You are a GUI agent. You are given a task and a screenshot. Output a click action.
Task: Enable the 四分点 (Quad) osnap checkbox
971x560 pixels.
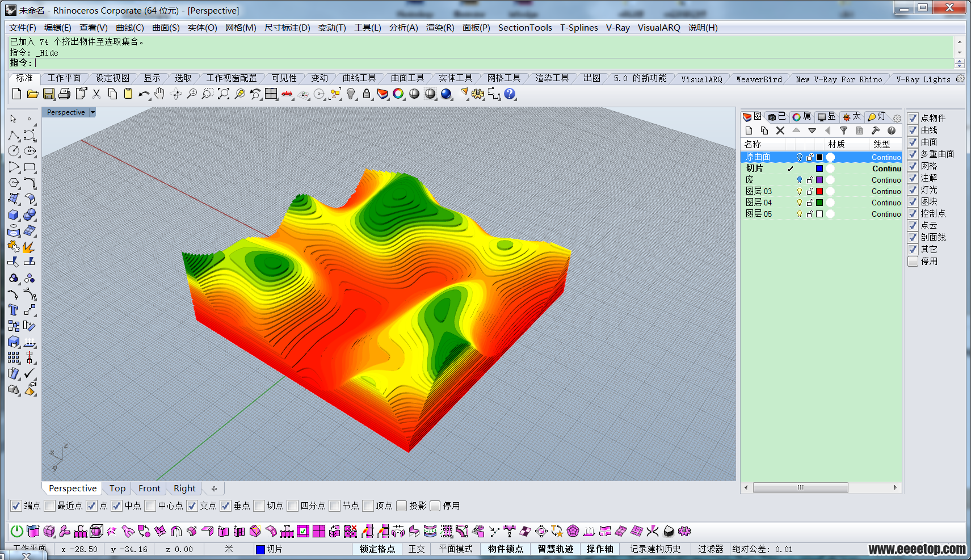click(293, 506)
